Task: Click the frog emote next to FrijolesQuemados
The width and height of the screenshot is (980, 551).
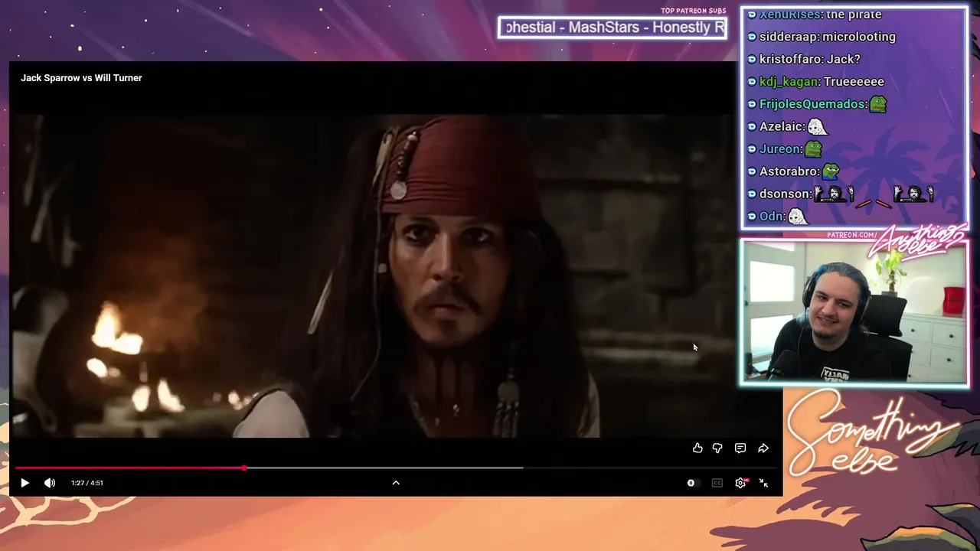Action: [878, 104]
